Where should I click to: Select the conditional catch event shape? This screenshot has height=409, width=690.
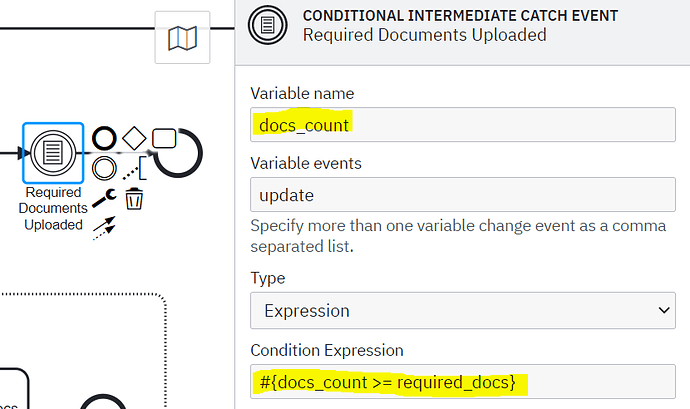pyautogui.click(x=53, y=153)
